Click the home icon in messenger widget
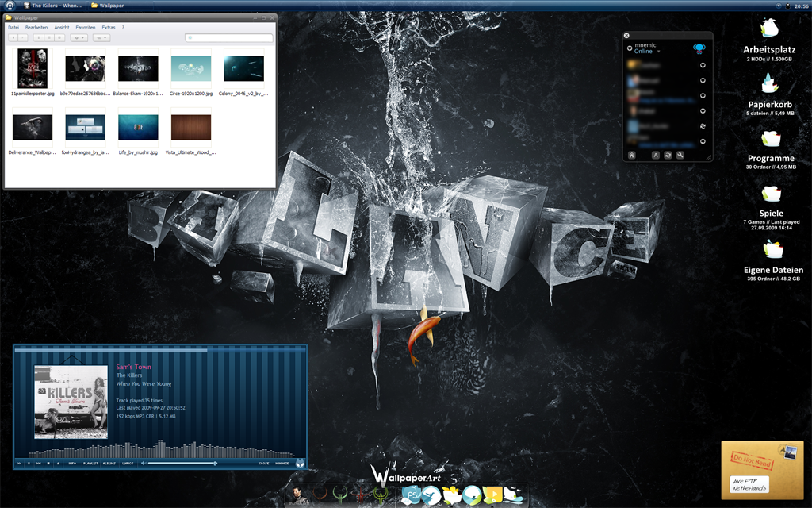The width and height of the screenshot is (812, 508). pyautogui.click(x=632, y=155)
